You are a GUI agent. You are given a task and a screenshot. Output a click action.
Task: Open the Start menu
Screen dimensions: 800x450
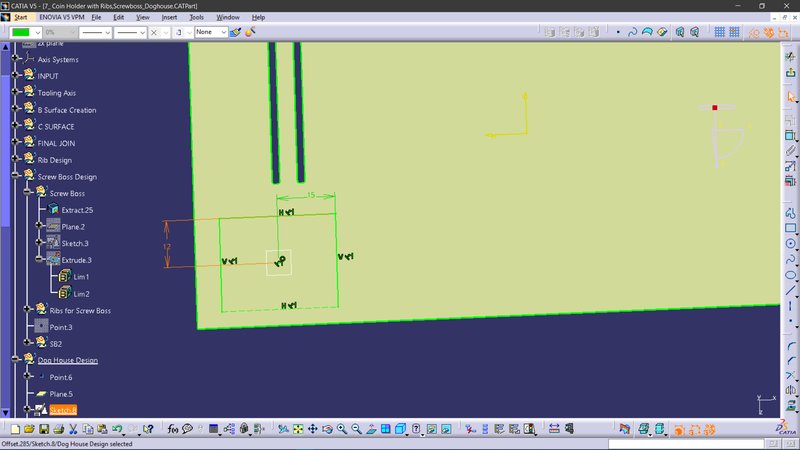[21, 17]
